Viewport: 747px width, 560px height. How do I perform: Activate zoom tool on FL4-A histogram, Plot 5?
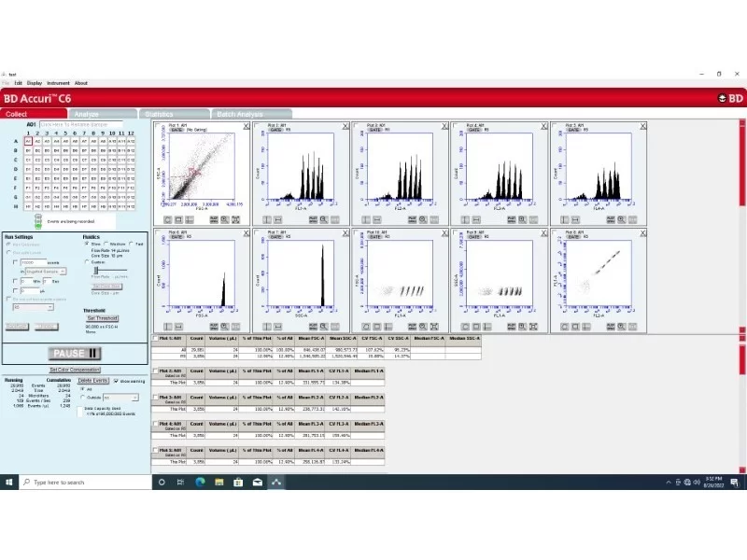pos(621,219)
